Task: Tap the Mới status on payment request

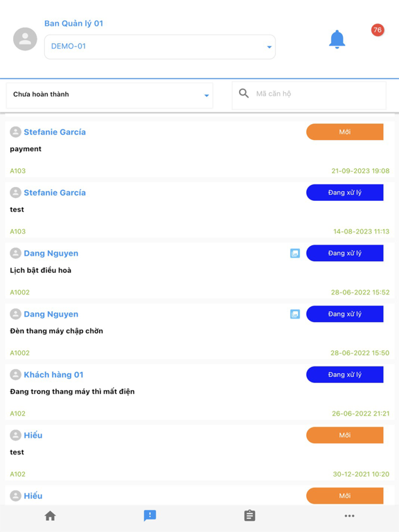Action: (345, 132)
